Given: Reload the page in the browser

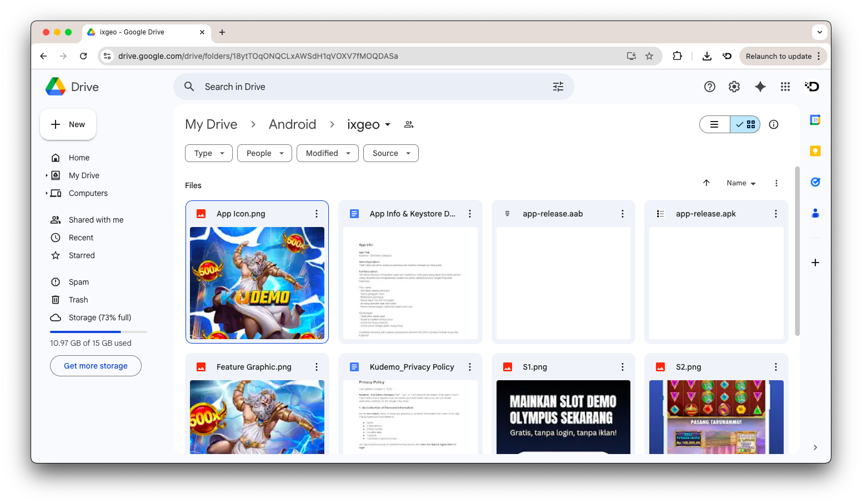Looking at the screenshot, I should [x=83, y=56].
